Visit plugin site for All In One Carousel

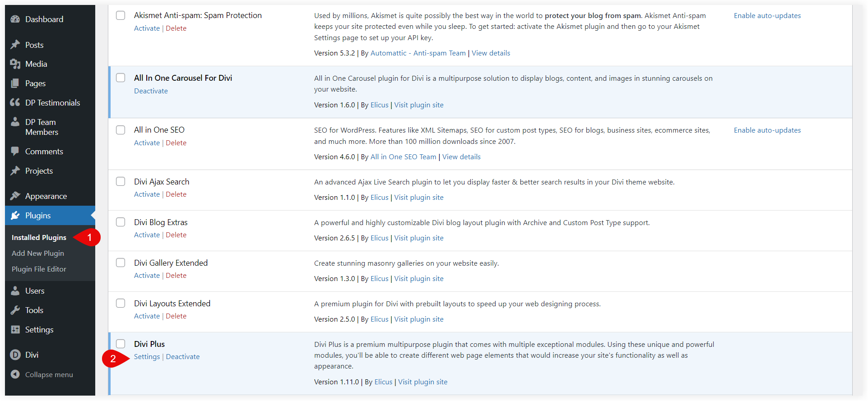(419, 105)
